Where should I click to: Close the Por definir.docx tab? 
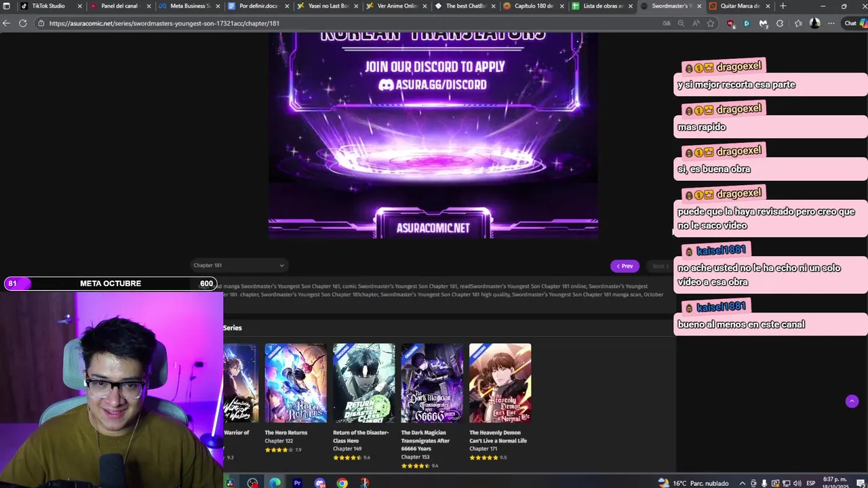point(287,6)
